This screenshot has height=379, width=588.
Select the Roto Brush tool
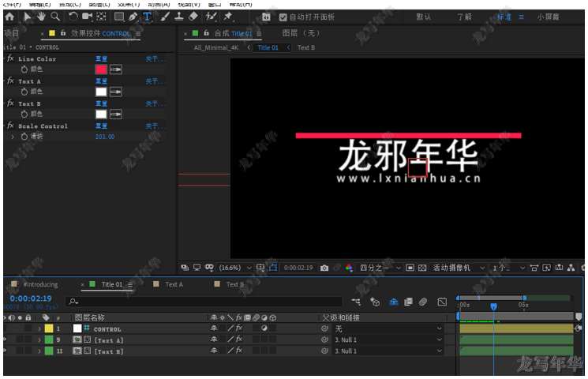(211, 17)
